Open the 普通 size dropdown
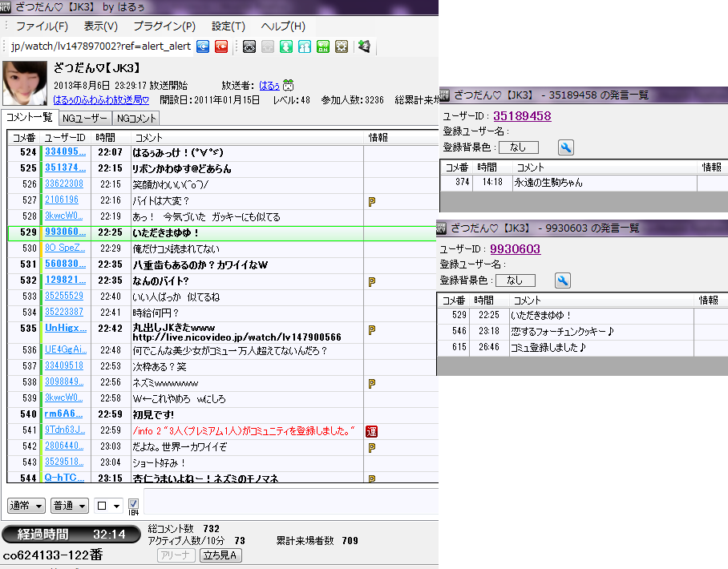 click(x=69, y=506)
